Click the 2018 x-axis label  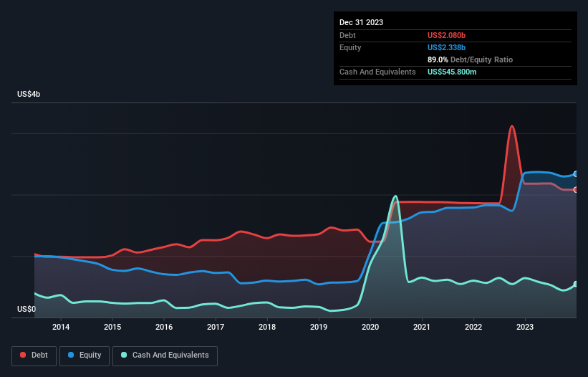267,327
